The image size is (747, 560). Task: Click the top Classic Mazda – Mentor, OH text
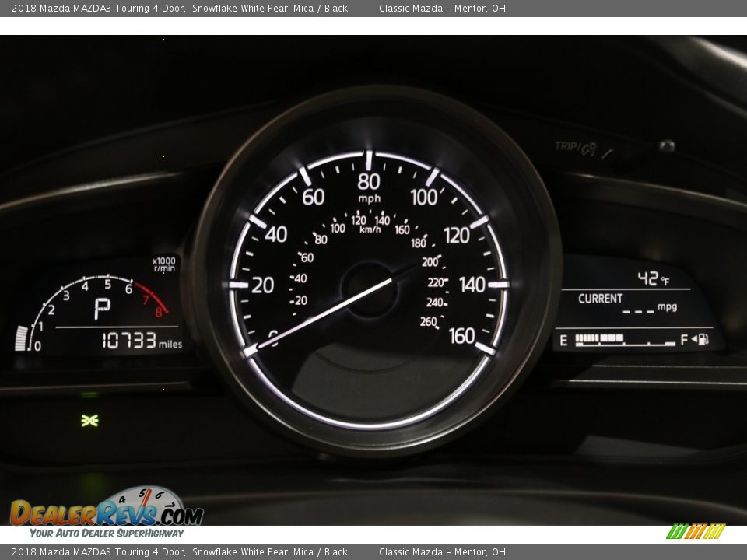click(442, 9)
